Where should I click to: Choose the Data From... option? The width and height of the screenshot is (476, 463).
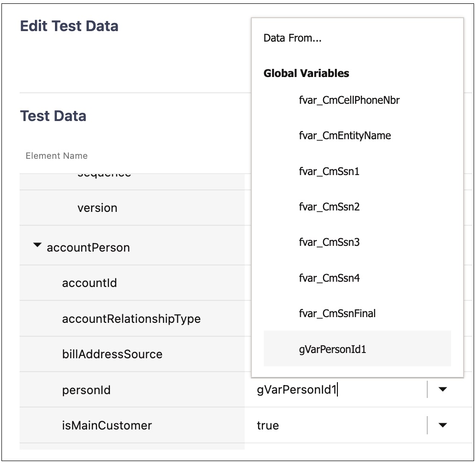pyautogui.click(x=292, y=38)
